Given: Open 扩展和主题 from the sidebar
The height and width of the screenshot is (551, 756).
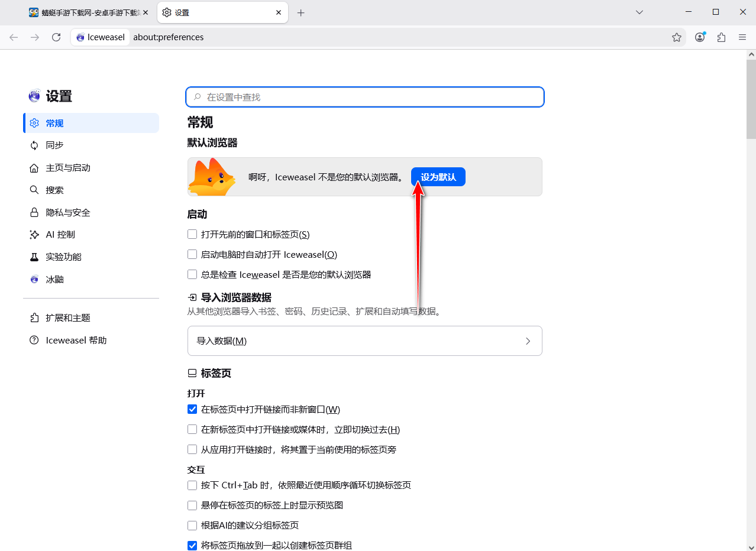Looking at the screenshot, I should 91,317.
